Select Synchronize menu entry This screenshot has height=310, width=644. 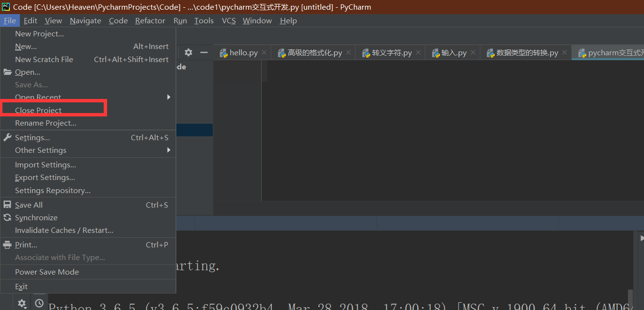pos(88,218)
